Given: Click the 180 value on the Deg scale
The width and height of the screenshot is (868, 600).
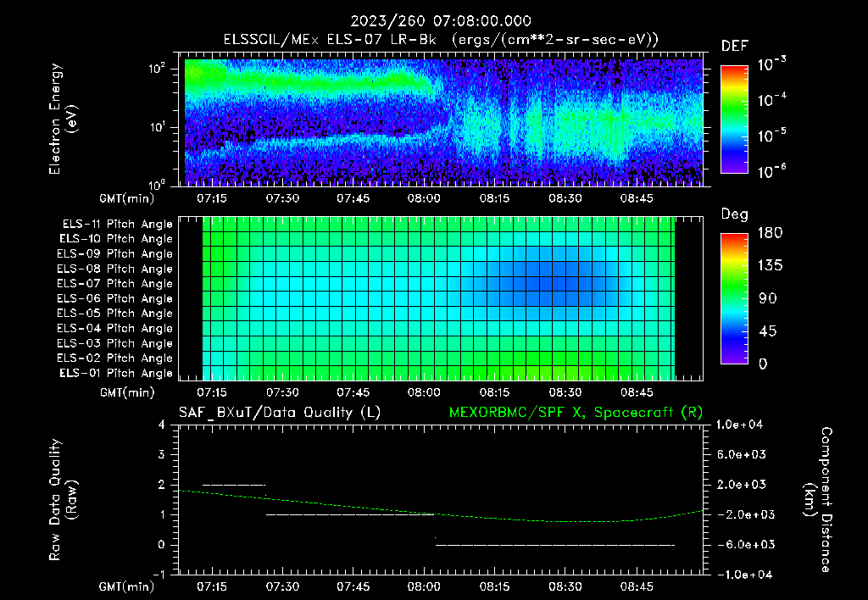Looking at the screenshot, I should pyautogui.click(x=770, y=232).
